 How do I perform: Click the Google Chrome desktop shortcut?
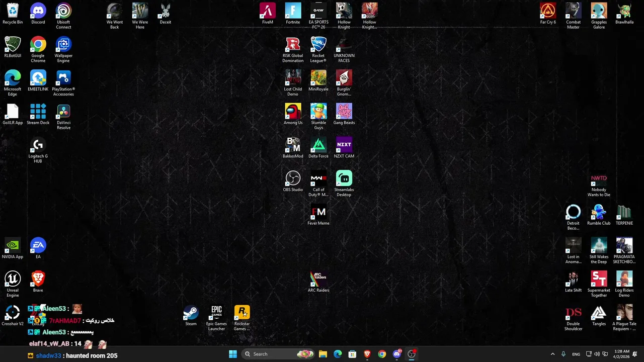(38, 50)
